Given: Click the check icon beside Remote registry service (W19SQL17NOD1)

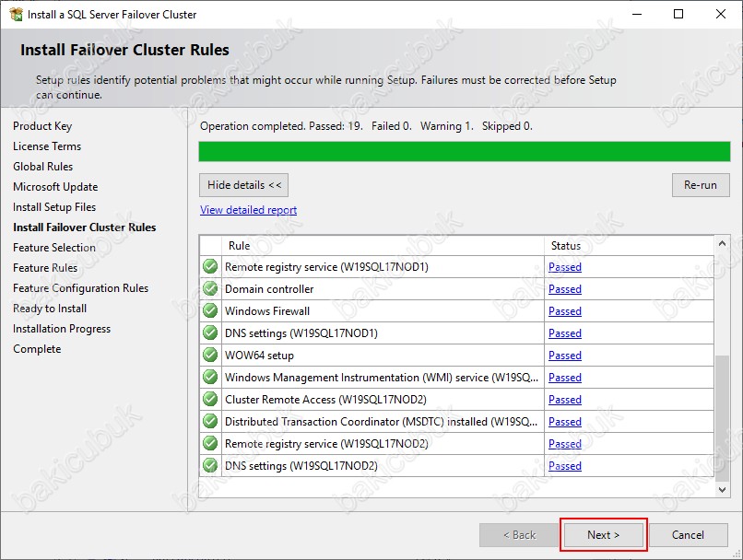Looking at the screenshot, I should click(210, 266).
